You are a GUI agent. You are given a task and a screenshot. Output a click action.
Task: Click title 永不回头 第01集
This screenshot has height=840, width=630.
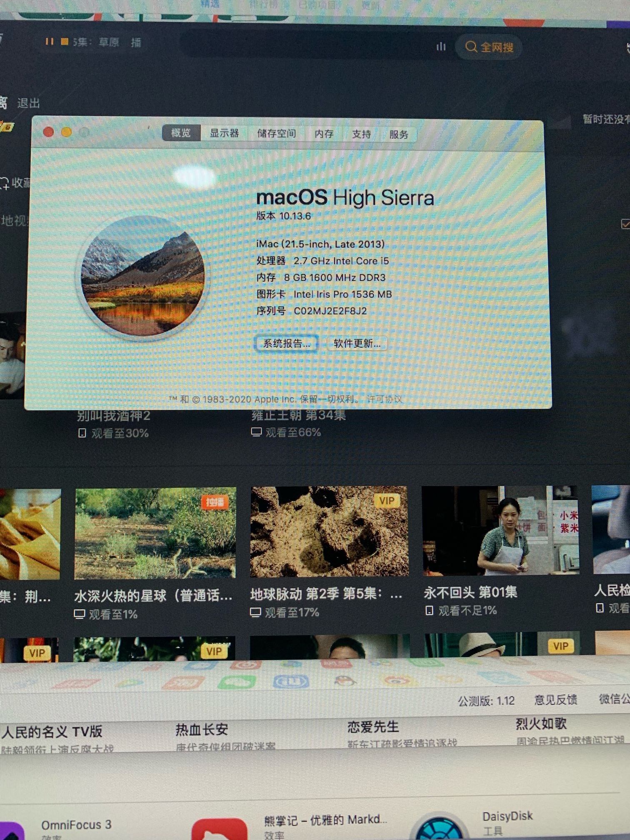[x=470, y=592]
